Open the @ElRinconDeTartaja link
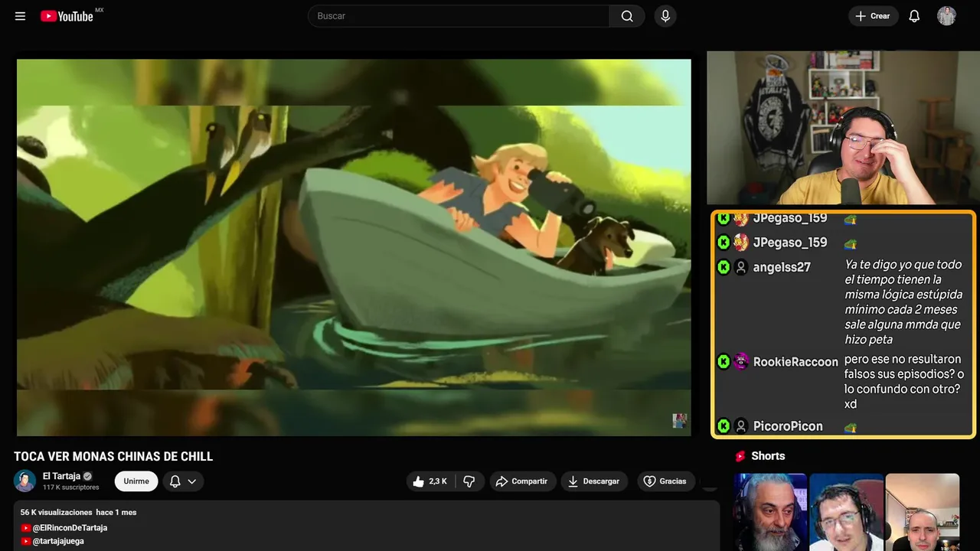Viewport: 980px width, 551px height. 70,528
